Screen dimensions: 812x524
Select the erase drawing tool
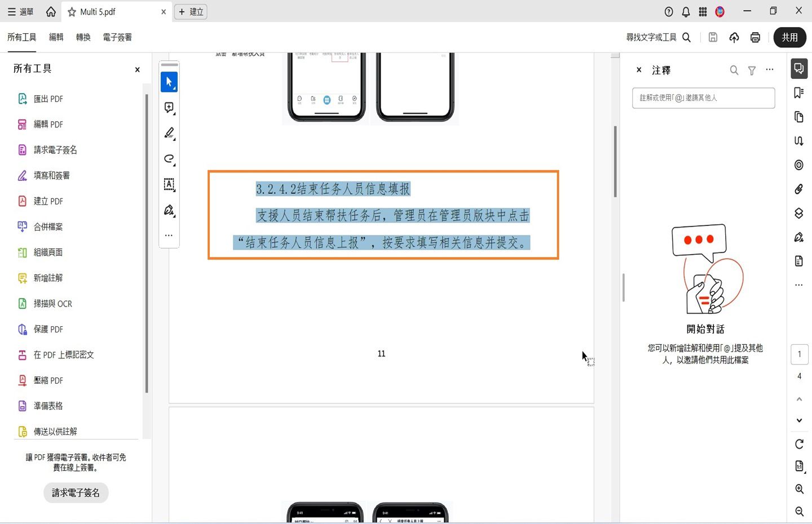pos(169,159)
